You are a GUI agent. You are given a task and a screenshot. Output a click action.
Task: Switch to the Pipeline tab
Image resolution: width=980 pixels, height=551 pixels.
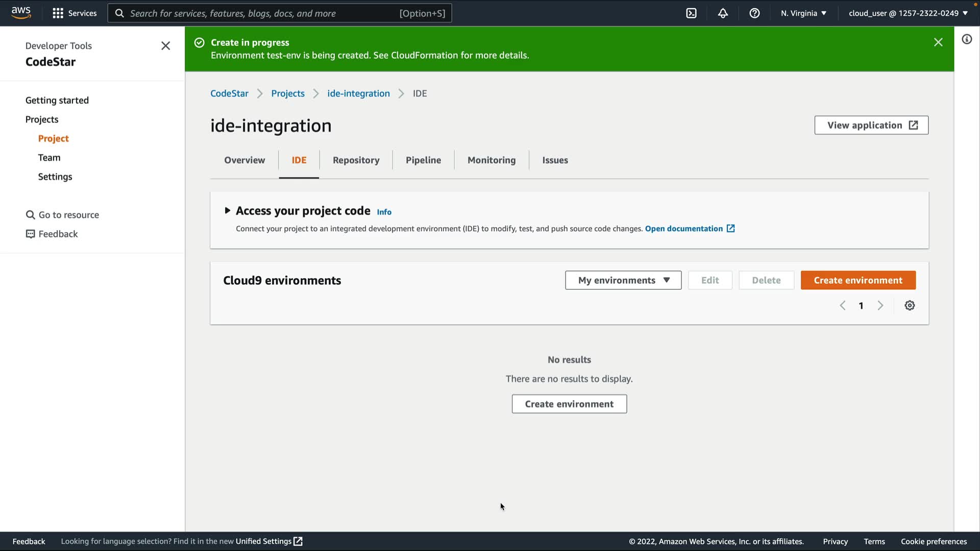click(x=423, y=160)
